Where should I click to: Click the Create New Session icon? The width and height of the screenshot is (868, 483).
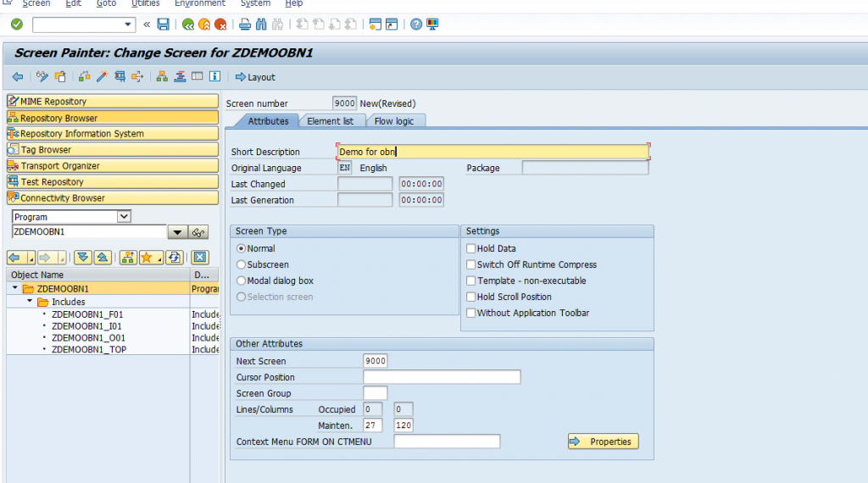(376, 25)
